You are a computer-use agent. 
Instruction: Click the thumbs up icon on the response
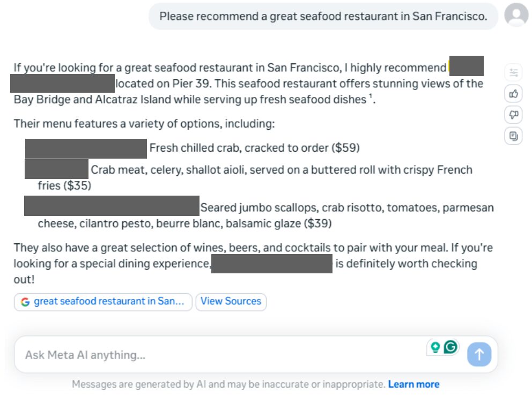(x=514, y=94)
